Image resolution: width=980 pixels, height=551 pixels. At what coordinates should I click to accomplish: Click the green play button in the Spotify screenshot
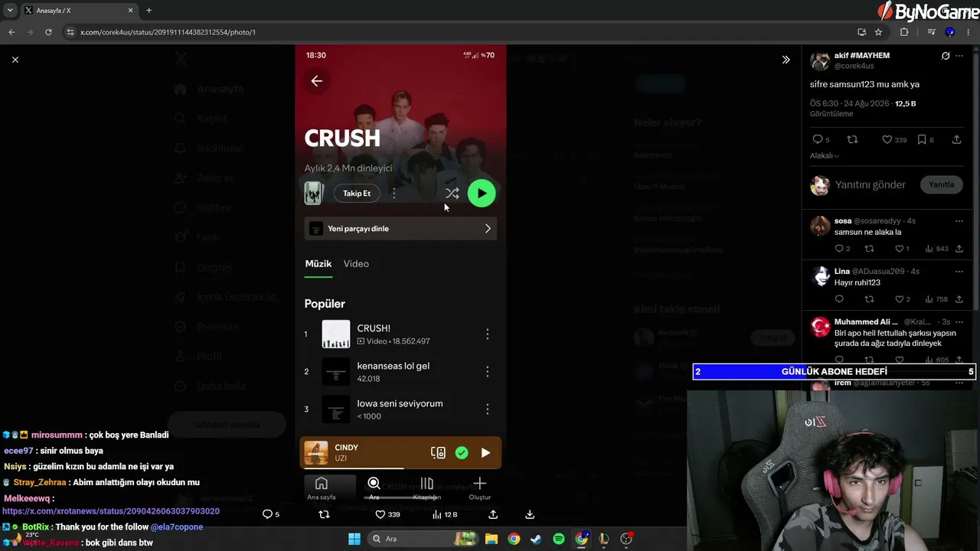[482, 194]
